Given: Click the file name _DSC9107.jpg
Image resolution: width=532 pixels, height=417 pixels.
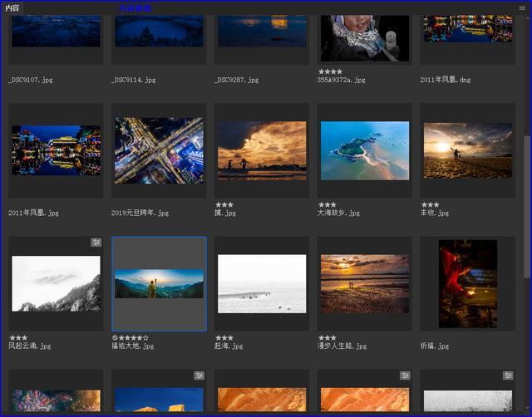Looking at the screenshot, I should [31, 80].
